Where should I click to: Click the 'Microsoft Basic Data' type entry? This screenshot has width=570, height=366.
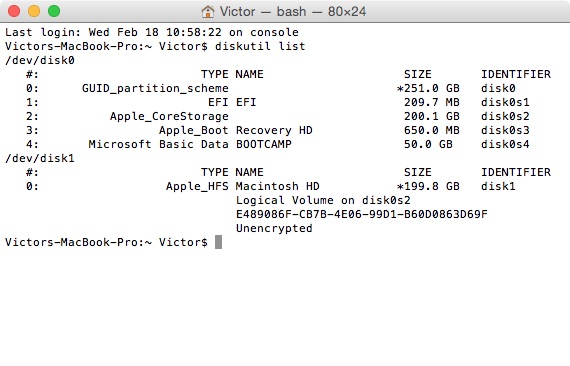coord(158,144)
